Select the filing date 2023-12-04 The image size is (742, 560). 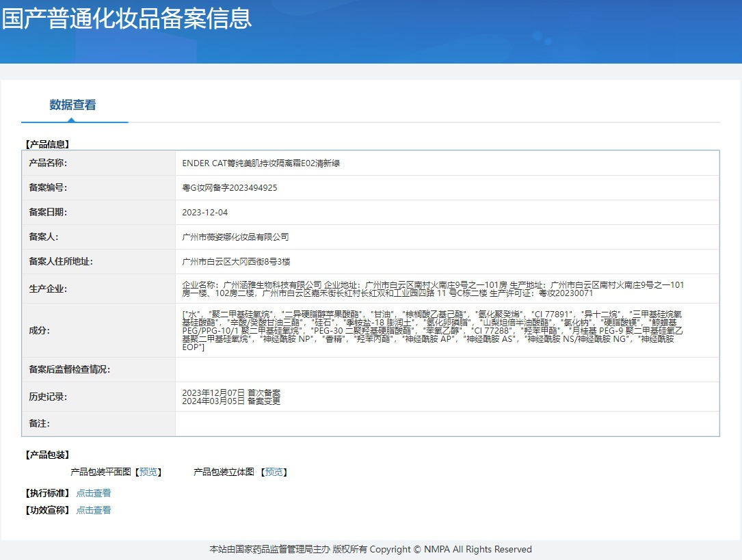(205, 213)
